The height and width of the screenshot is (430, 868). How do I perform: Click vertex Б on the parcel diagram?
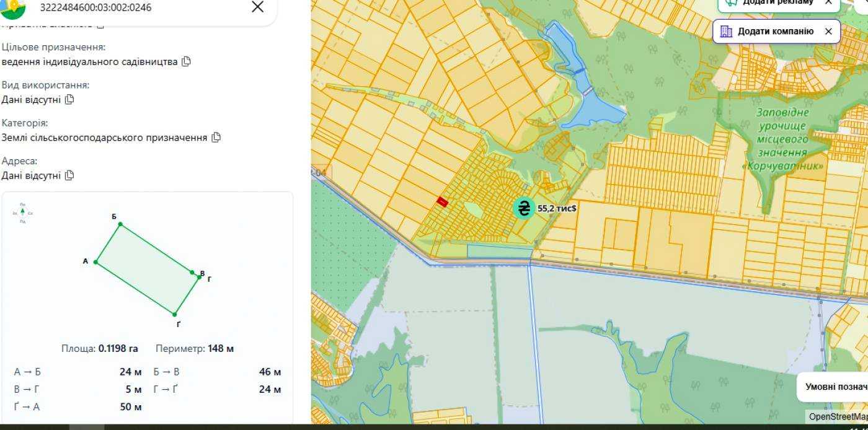120,224
